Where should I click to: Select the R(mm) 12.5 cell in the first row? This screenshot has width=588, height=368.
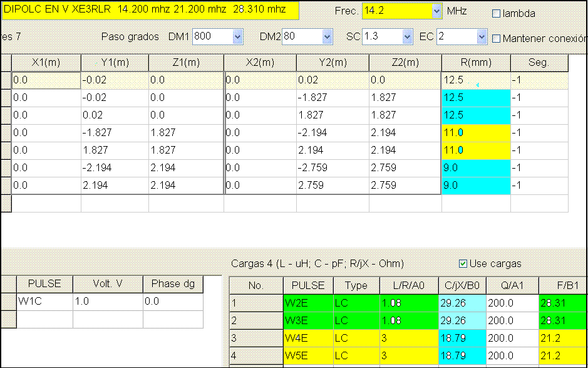coord(477,80)
